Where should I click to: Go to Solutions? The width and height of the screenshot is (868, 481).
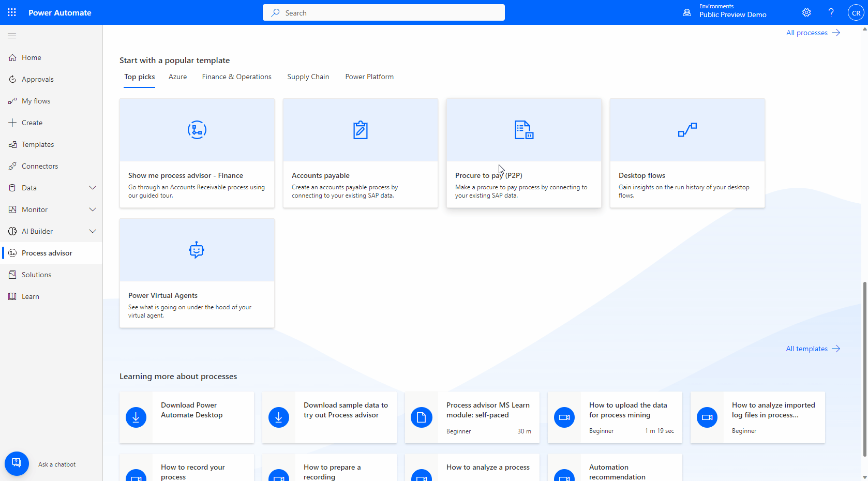[36, 274]
